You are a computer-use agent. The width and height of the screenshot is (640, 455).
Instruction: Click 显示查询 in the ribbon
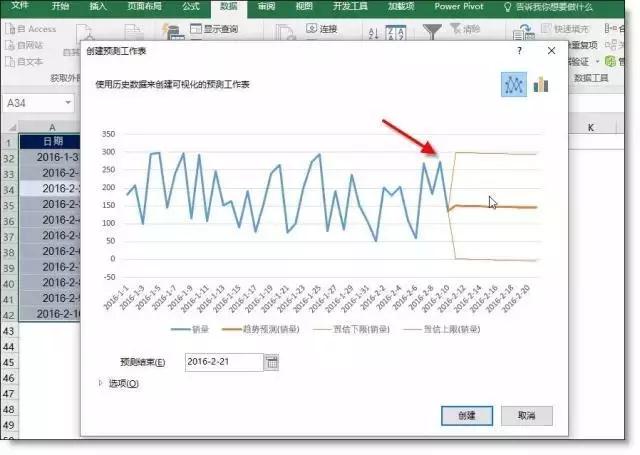tap(214, 29)
